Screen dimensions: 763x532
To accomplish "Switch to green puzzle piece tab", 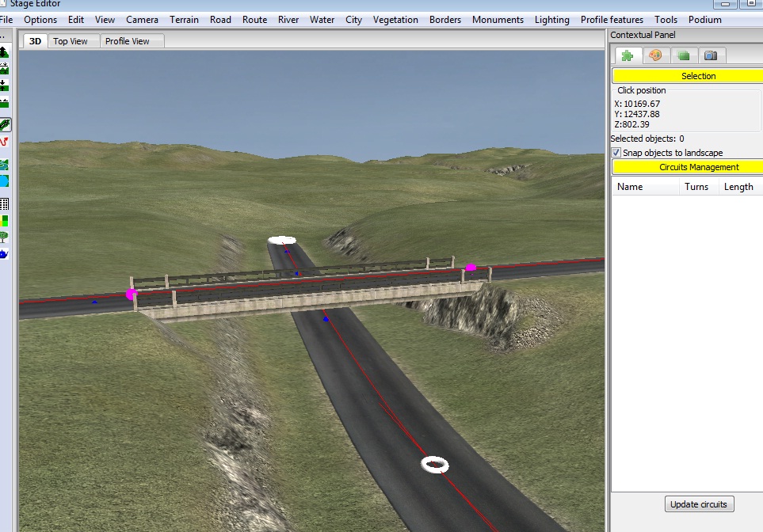I will click(627, 55).
